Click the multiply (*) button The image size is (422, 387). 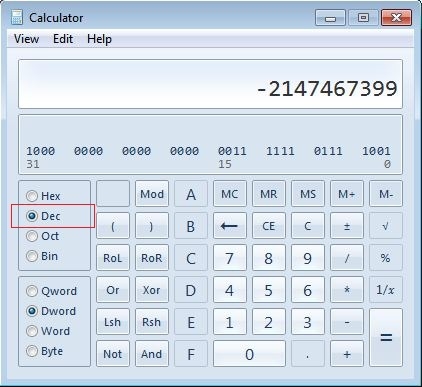347,290
